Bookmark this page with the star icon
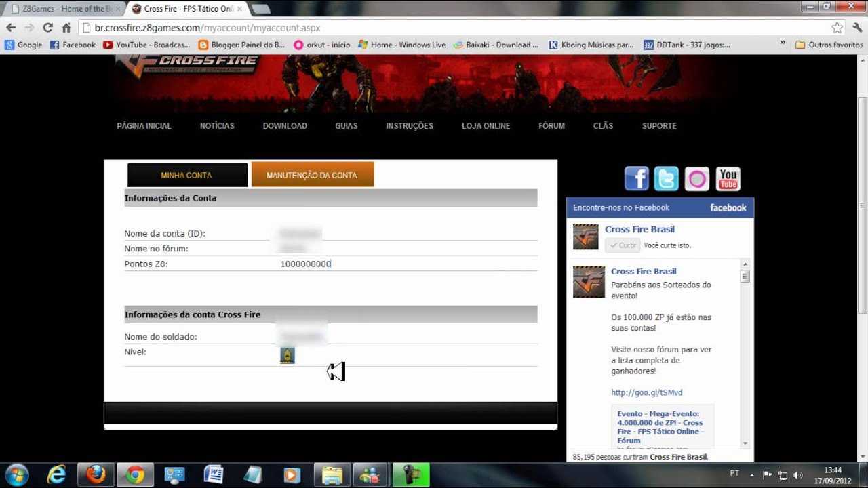Viewport: 868px width, 488px height. [x=837, y=28]
